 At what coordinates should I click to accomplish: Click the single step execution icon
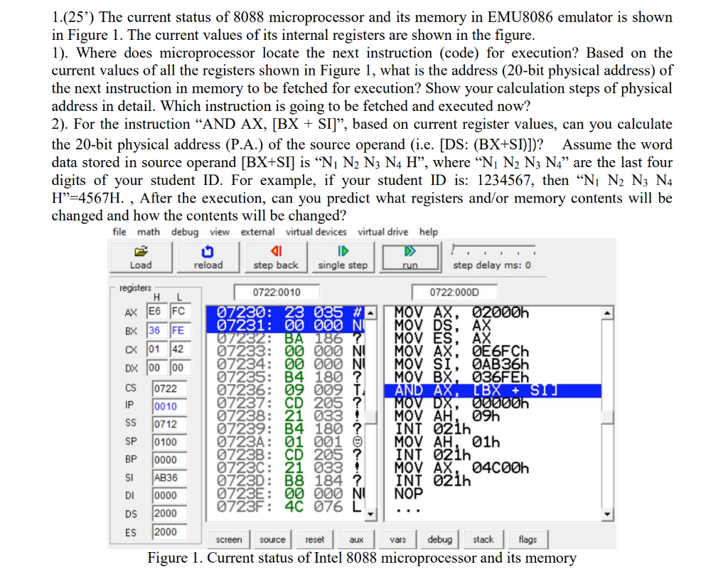[x=343, y=253]
